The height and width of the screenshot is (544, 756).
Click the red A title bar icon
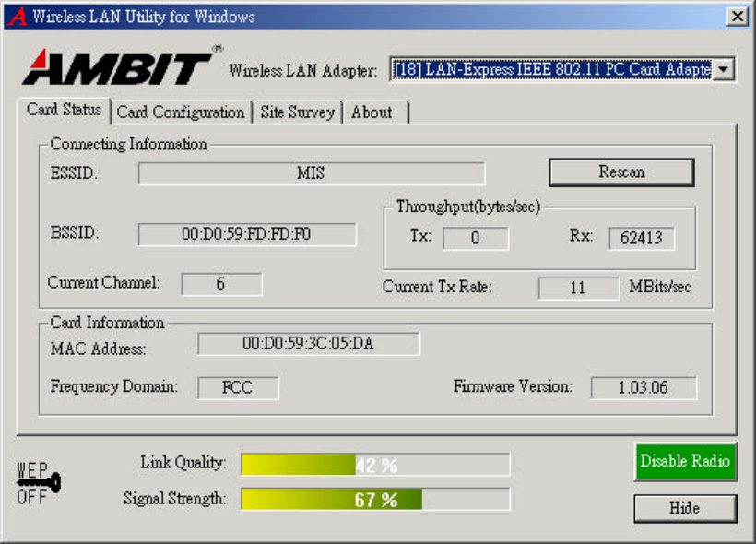click(18, 17)
